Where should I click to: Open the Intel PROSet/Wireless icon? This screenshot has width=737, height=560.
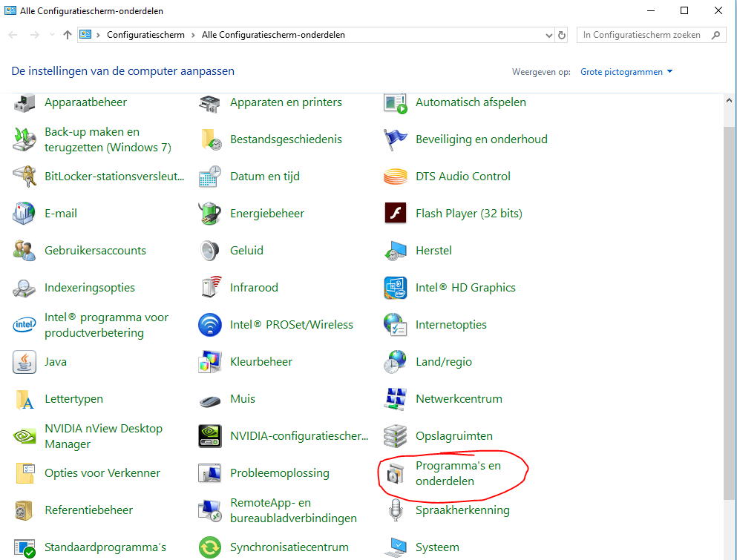pyautogui.click(x=209, y=325)
